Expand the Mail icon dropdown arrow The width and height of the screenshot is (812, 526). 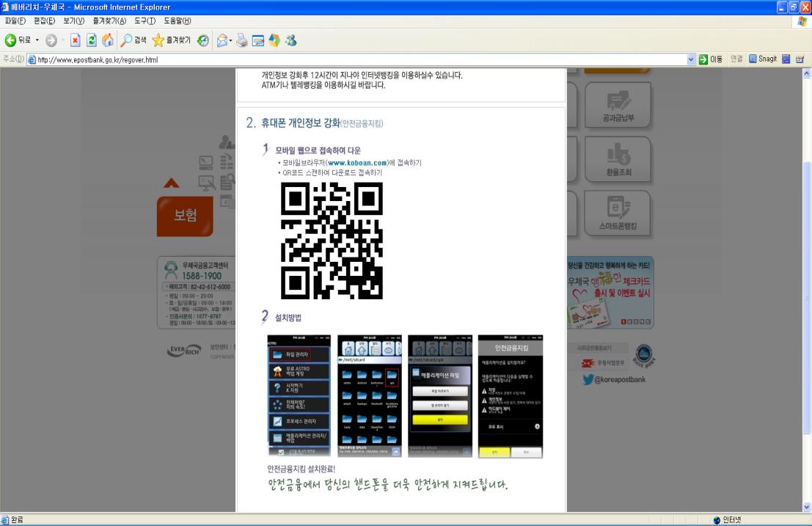pos(230,40)
